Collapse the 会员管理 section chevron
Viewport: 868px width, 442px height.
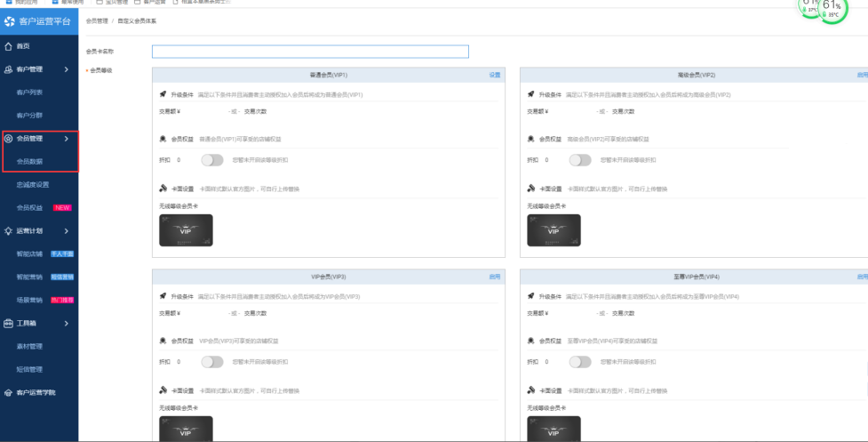[67, 139]
